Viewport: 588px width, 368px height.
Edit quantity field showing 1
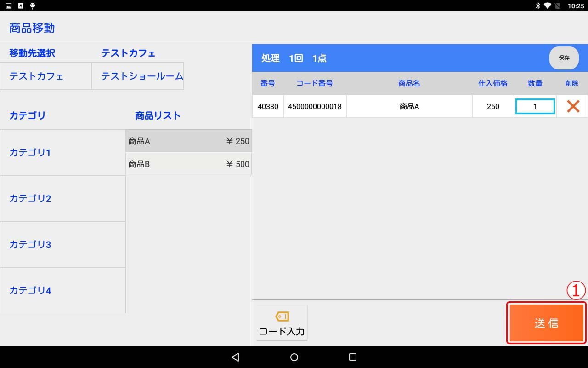535,106
